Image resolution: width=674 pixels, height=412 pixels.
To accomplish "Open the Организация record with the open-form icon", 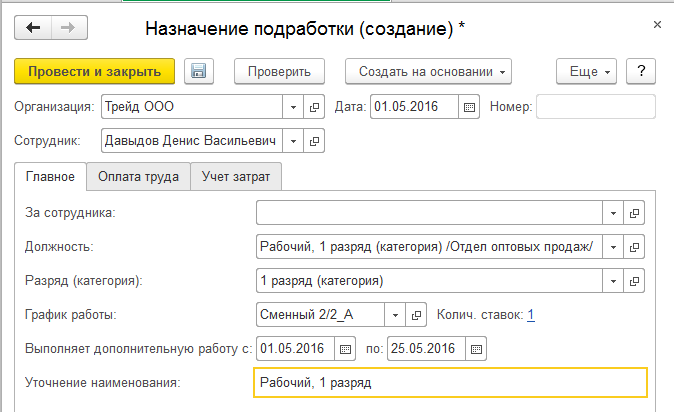I will 313,106.
